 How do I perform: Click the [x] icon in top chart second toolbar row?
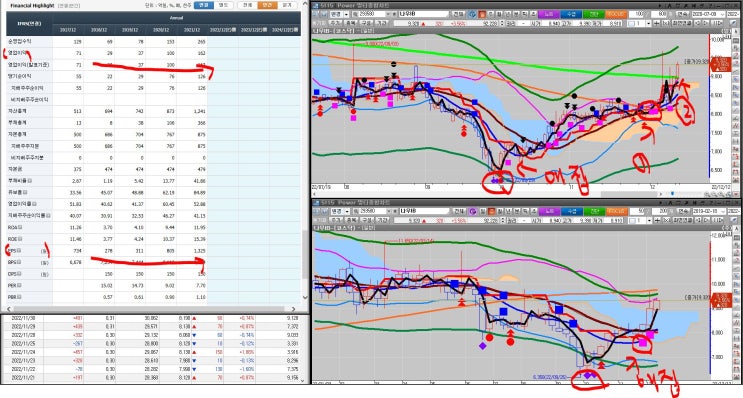666,23
